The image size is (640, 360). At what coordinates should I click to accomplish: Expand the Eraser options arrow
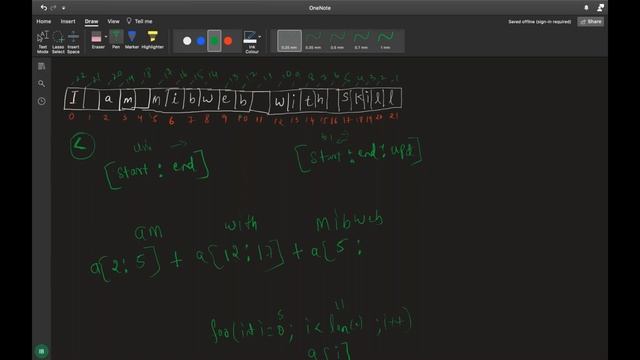[106, 37]
